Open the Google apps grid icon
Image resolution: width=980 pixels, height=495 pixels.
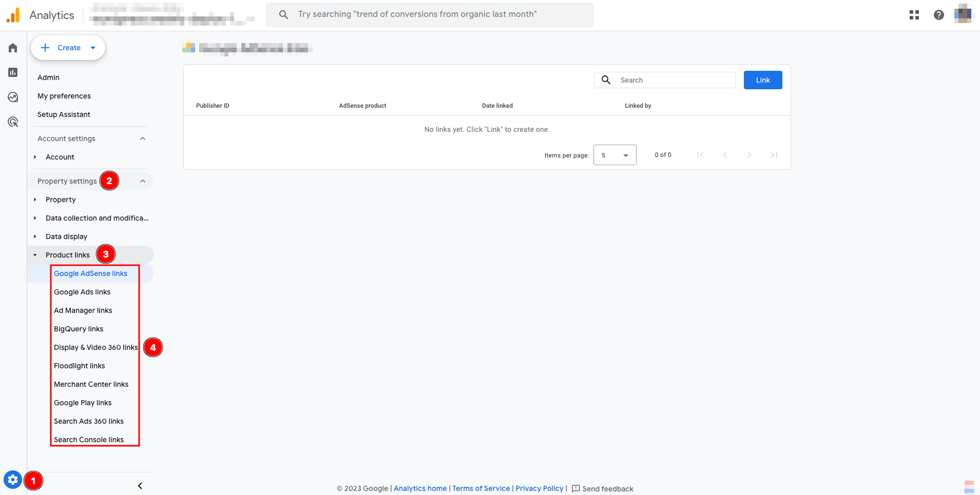point(914,15)
